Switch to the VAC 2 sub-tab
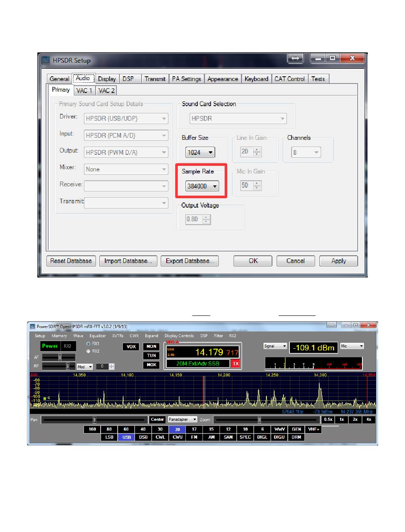Image resolution: width=405 pixels, height=532 pixels. point(106,90)
